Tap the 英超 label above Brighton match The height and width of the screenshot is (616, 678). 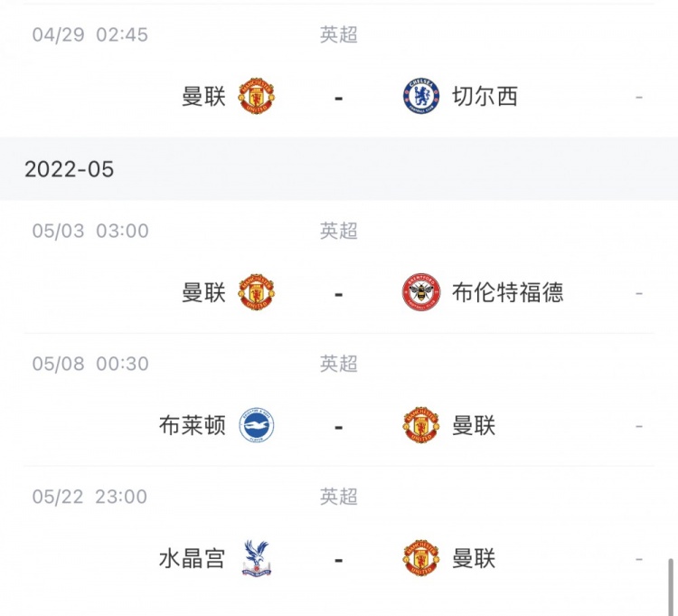[339, 364]
